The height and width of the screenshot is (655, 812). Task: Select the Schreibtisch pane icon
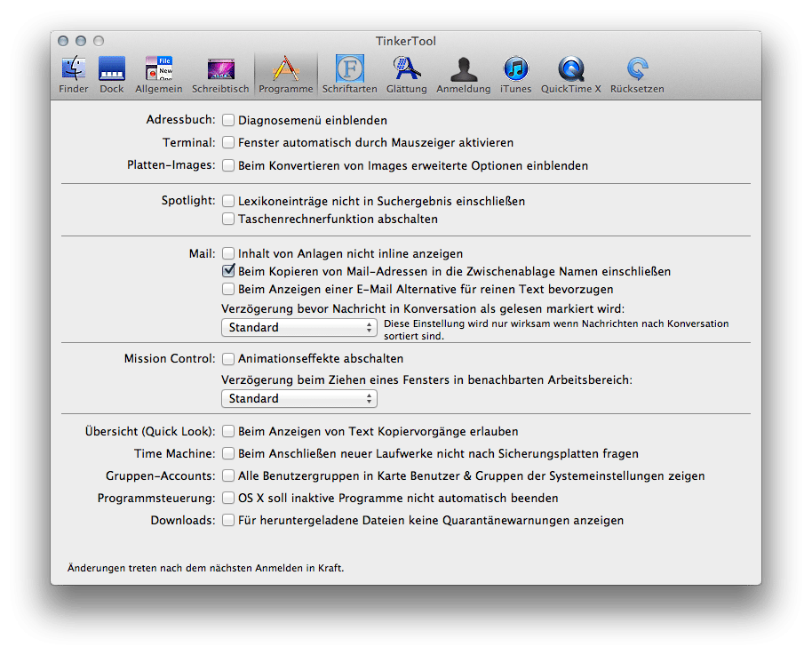click(x=220, y=74)
